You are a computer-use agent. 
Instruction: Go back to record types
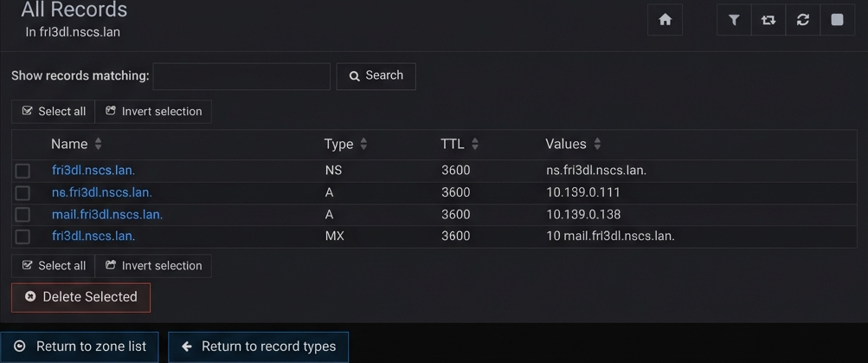(258, 347)
